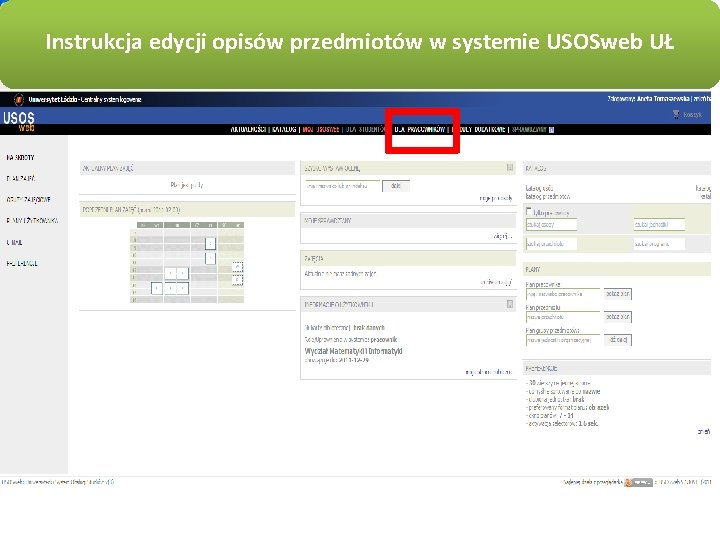Click the button beside Plan grupy przedmiotów field

click(618, 340)
